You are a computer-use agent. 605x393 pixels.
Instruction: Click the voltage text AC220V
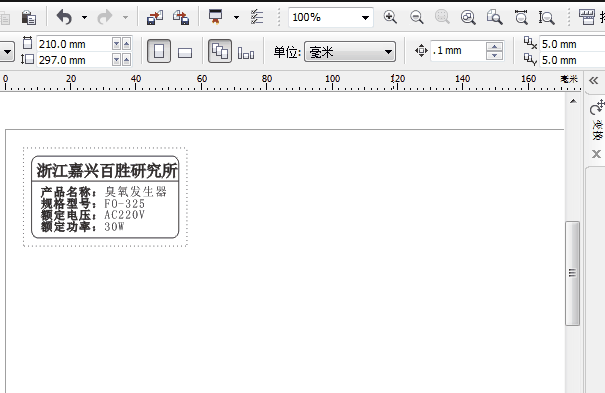point(125,215)
